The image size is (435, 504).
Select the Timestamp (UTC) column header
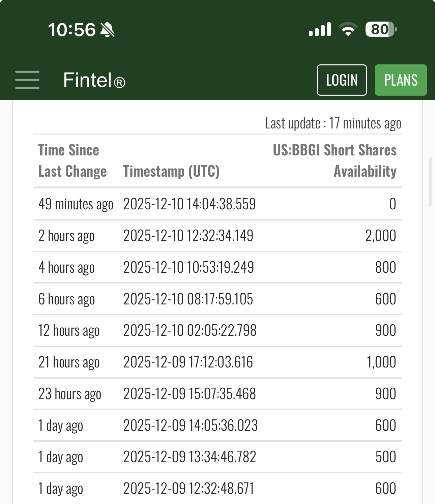[171, 171]
